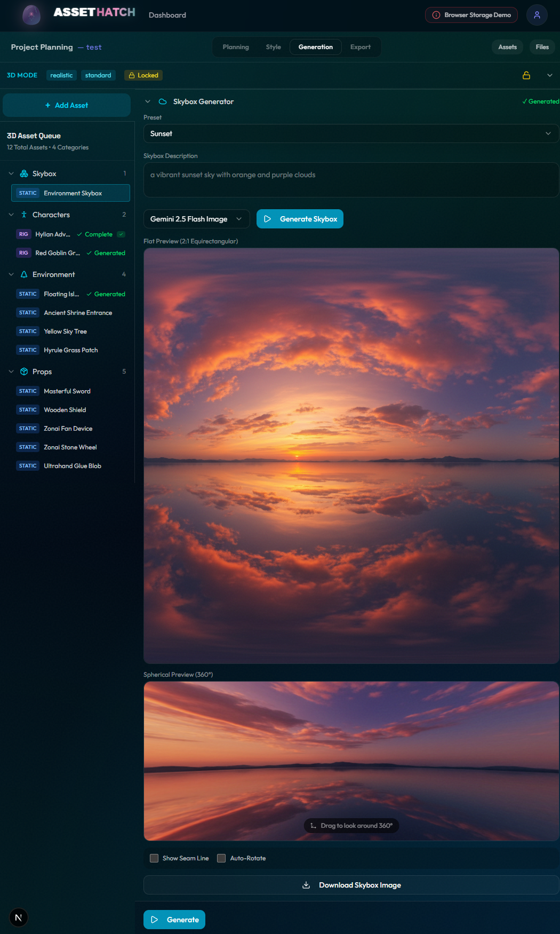
Task: Open the Sunset preset dropdown
Action: [x=351, y=133]
